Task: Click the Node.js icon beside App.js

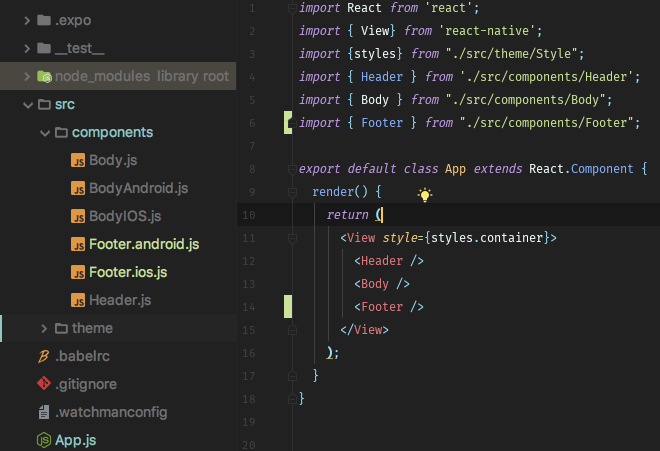Action: 44,440
